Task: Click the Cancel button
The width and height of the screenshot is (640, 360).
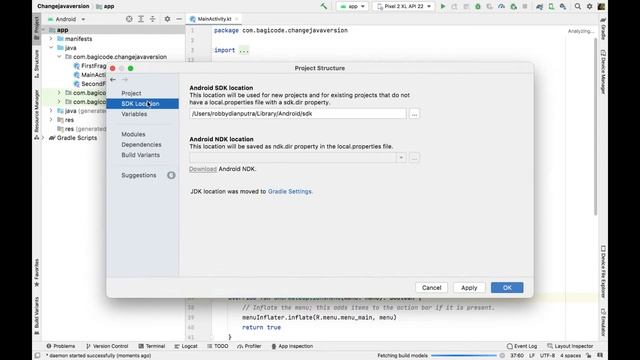Action: click(431, 288)
